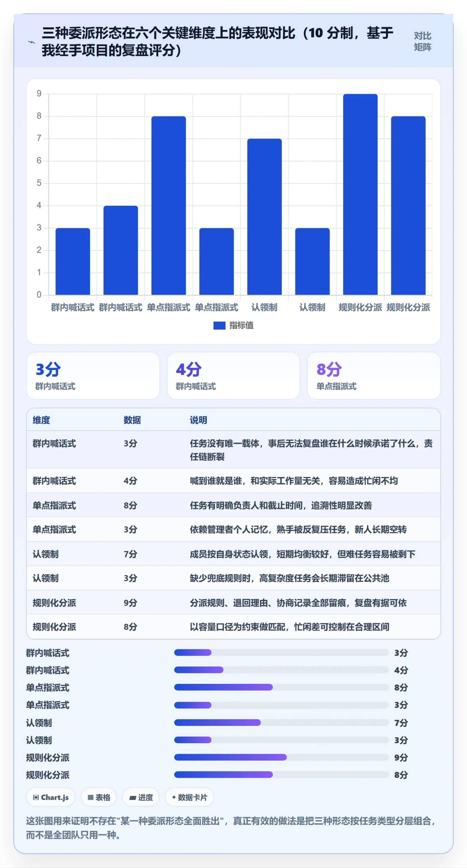The image size is (467, 868).
Task: Select the row saying 成员按自身状态认领
Action: coord(233,554)
